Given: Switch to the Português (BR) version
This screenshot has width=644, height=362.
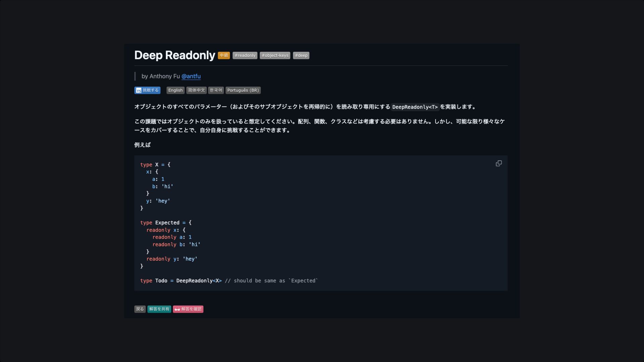Looking at the screenshot, I should [243, 90].
